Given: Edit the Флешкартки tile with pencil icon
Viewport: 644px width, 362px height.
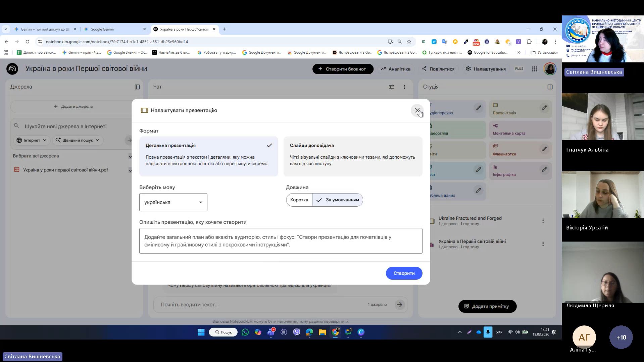Looking at the screenshot, I should (x=544, y=149).
